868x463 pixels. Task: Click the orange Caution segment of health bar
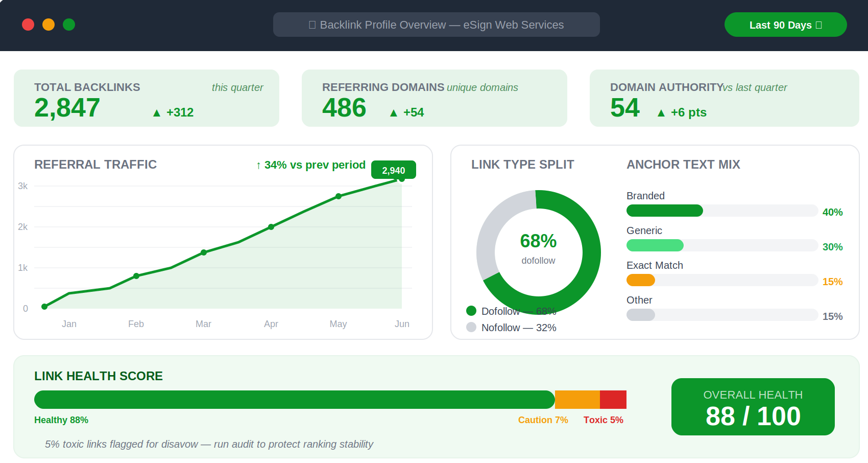pos(577,400)
